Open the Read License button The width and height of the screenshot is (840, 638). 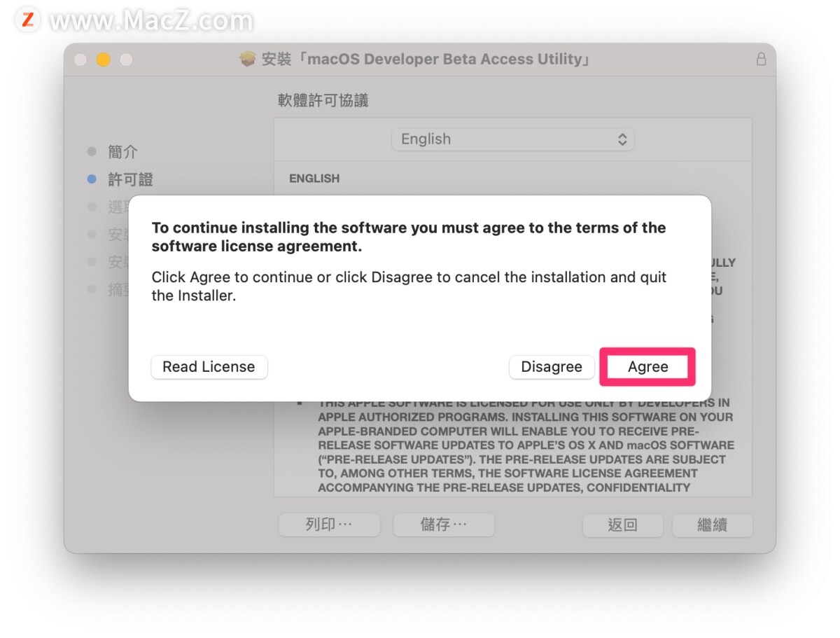pyautogui.click(x=209, y=367)
